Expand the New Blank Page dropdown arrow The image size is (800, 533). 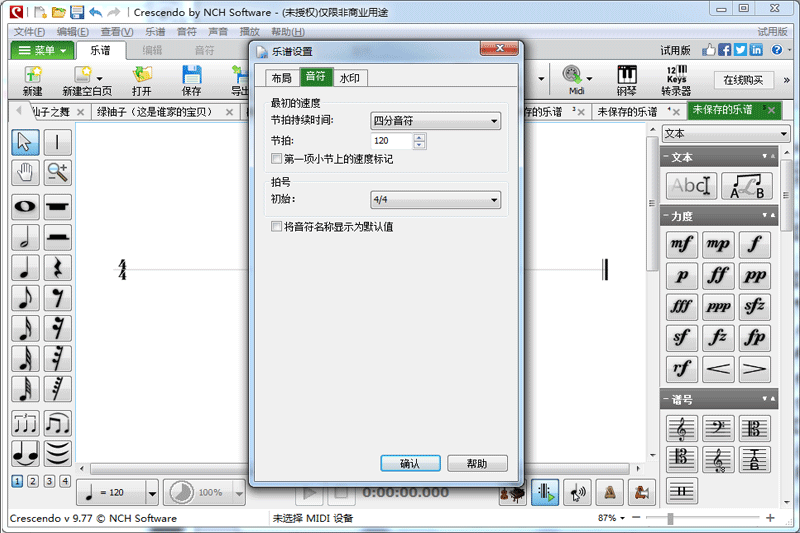click(x=99, y=79)
